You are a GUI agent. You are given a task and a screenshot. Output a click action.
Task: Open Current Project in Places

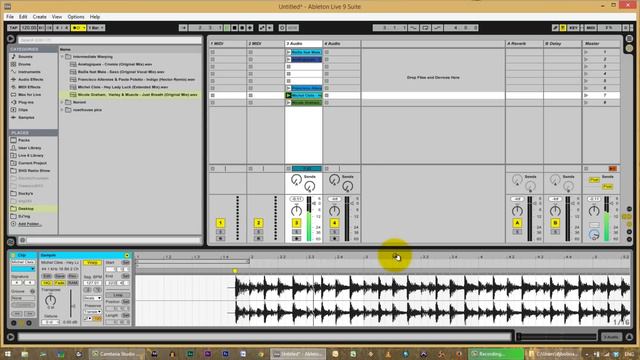click(x=32, y=163)
